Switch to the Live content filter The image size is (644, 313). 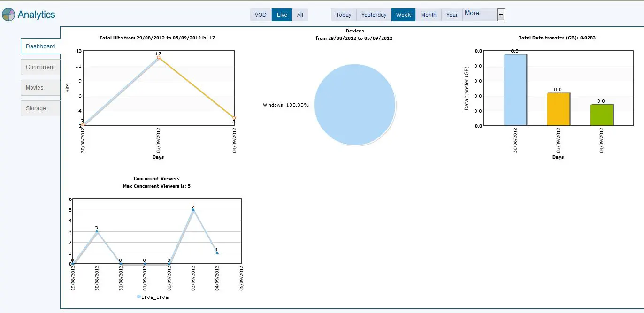pyautogui.click(x=282, y=15)
